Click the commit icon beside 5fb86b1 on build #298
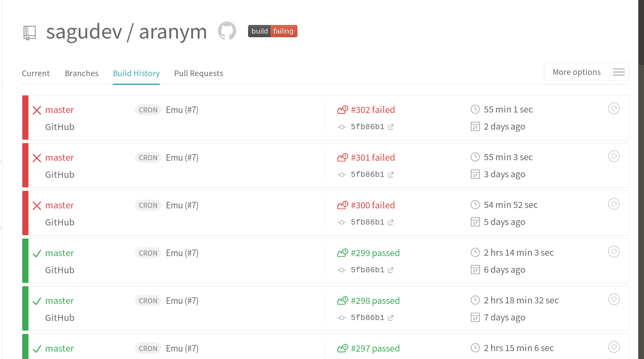Screen dimensions: 644x359 [341, 317]
